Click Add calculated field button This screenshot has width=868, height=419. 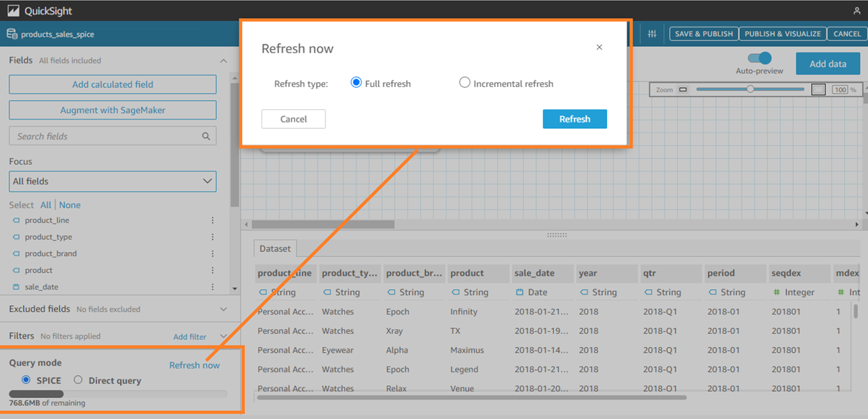[x=112, y=84]
